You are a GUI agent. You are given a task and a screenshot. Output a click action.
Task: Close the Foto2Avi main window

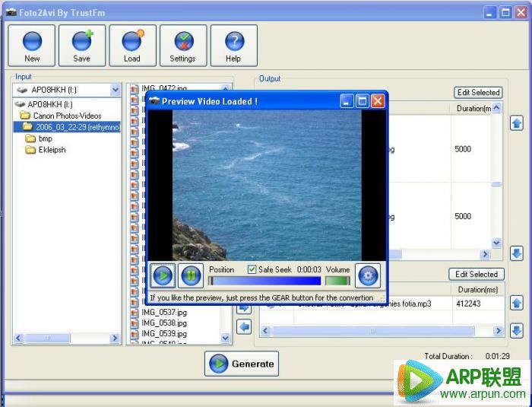[521, 13]
